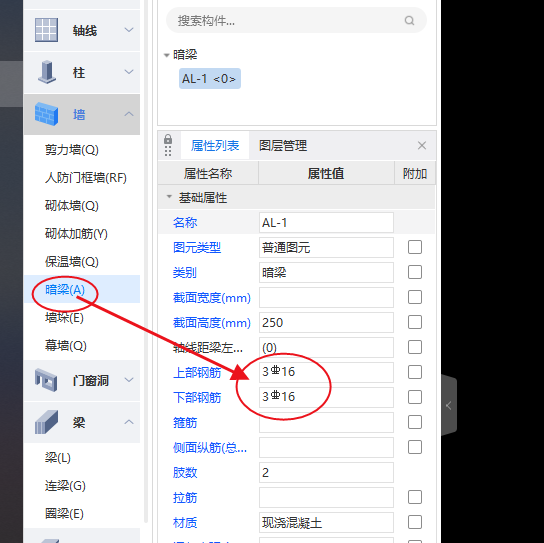
Task: Edit the 名称 value AL-1
Action: [326, 222]
